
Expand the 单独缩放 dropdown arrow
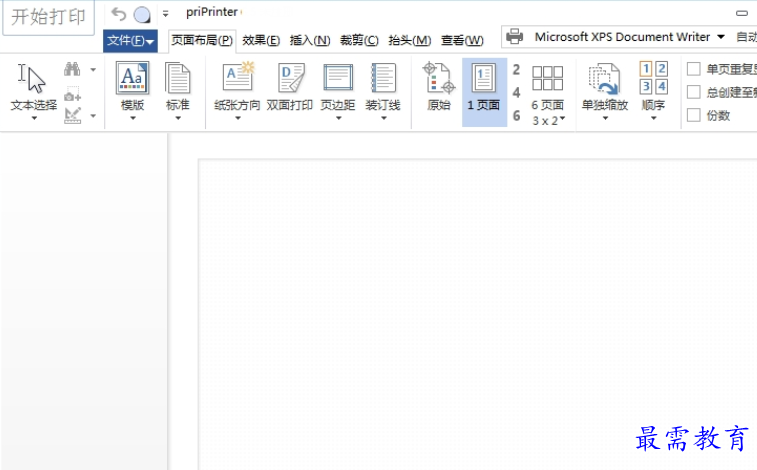(x=605, y=118)
